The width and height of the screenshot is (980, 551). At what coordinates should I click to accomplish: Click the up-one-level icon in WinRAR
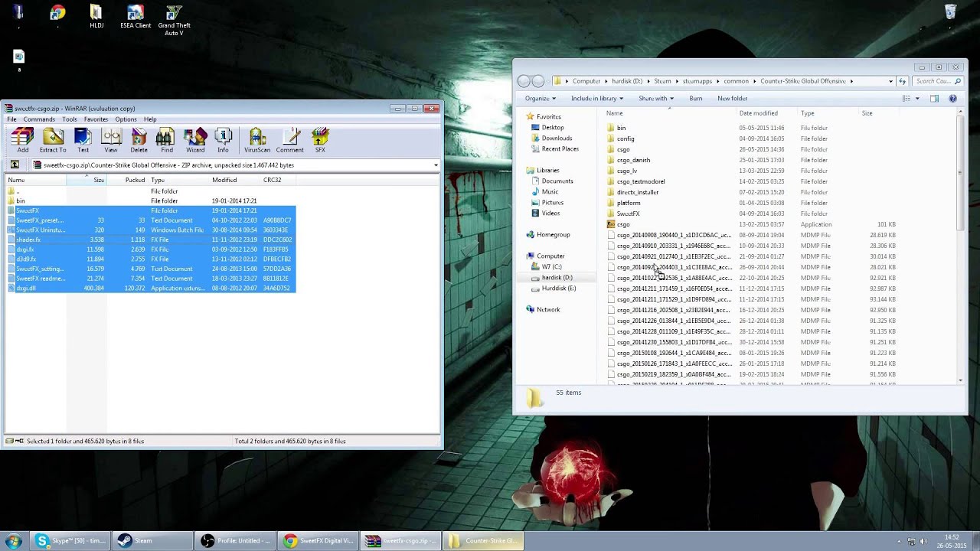click(x=15, y=165)
